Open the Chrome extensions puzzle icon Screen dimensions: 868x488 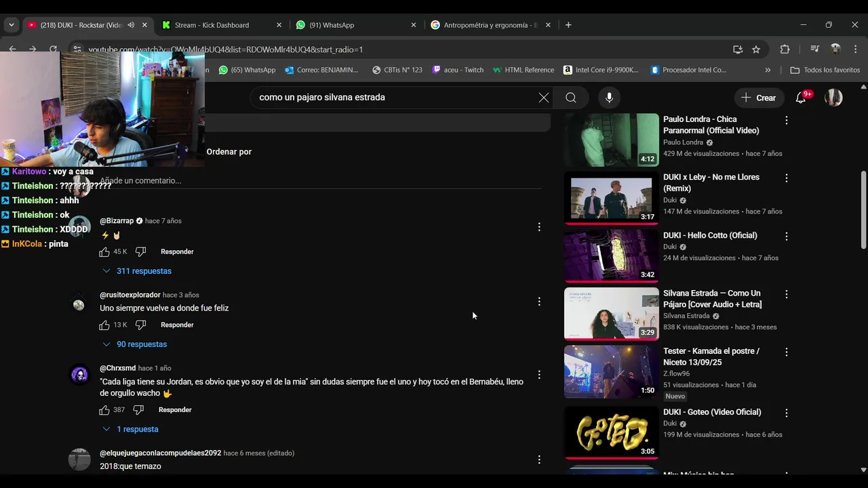(x=785, y=49)
